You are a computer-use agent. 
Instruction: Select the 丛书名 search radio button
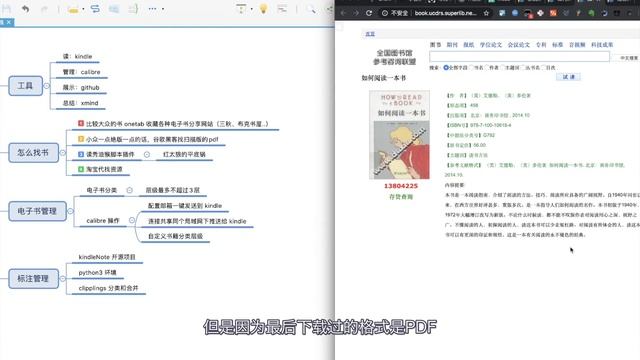tap(522, 67)
